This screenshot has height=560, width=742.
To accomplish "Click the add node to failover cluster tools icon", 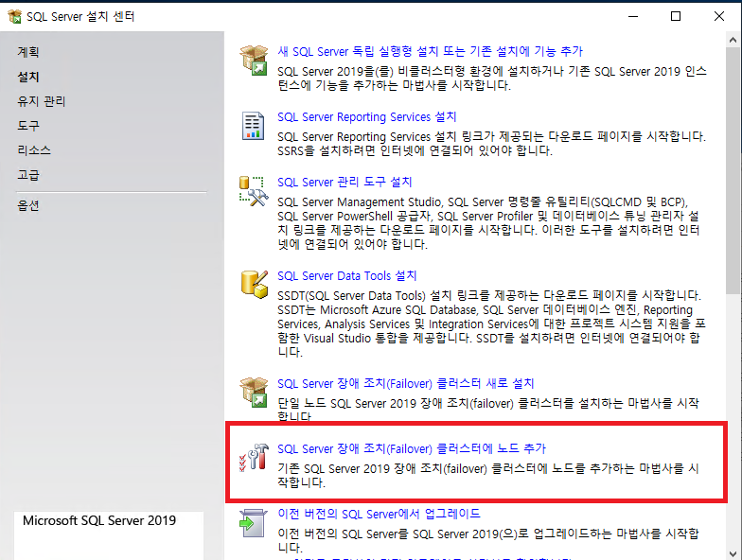I will (254, 458).
